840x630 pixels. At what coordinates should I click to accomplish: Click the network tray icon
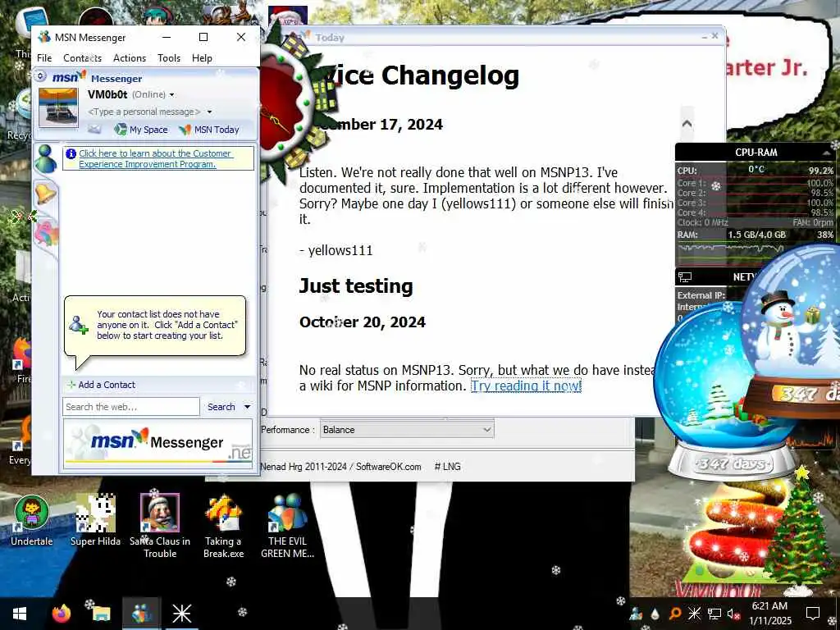click(714, 614)
